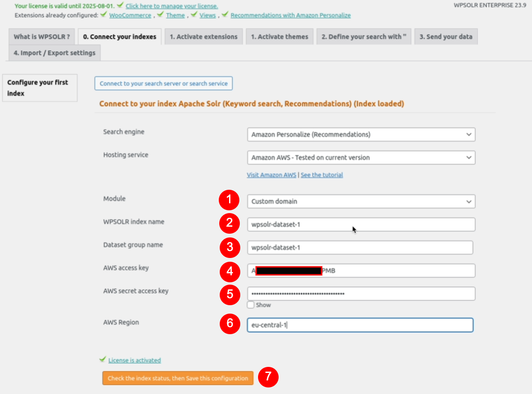The image size is (532, 394).
Task: Click 'Check the index status, then Save this configuration'
Action: click(x=178, y=378)
